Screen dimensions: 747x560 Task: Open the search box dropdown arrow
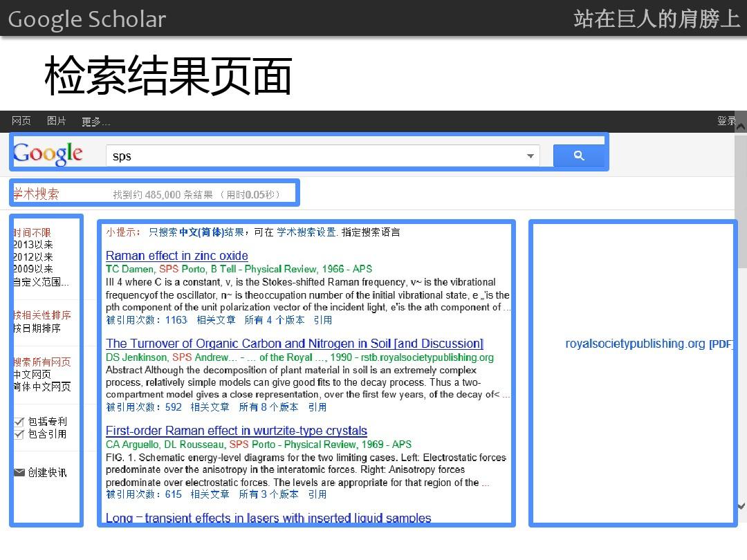530,156
